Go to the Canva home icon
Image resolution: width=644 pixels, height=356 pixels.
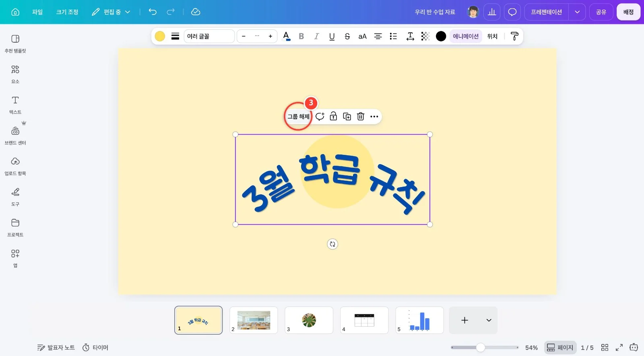[x=15, y=12]
